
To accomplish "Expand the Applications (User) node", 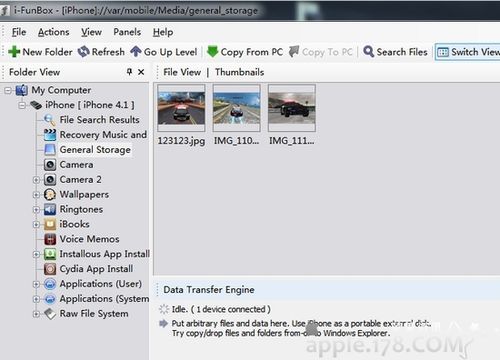I will (36, 284).
